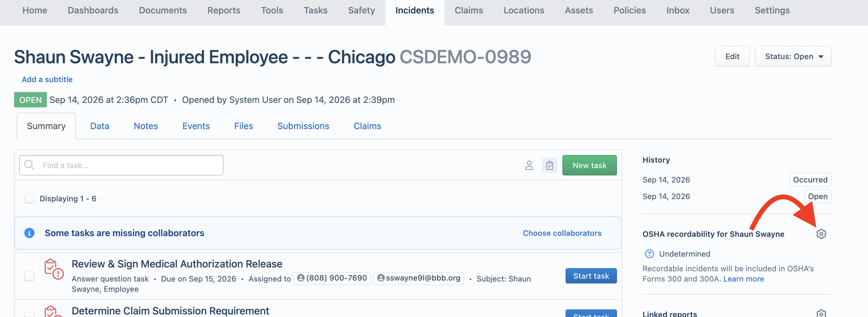Open the OSHA recordability gear settings
868x317 pixels.
(821, 234)
